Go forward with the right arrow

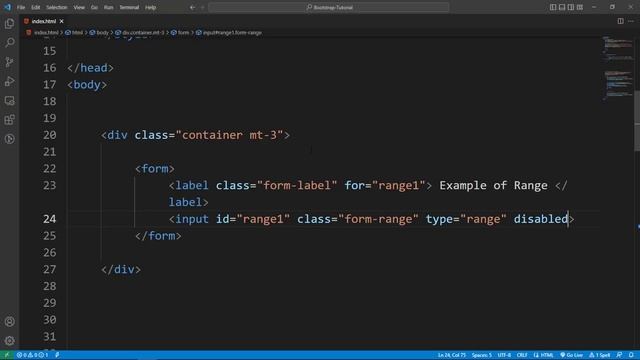[202, 7]
